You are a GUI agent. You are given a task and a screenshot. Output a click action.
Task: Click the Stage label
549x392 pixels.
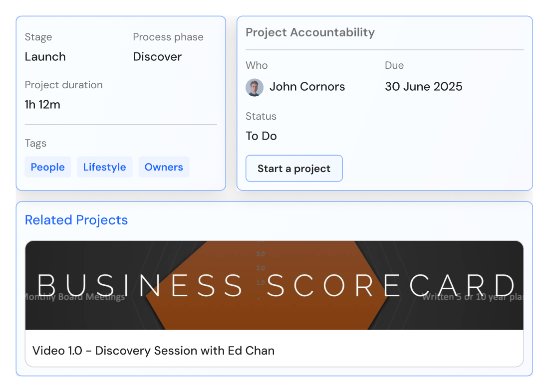(38, 37)
